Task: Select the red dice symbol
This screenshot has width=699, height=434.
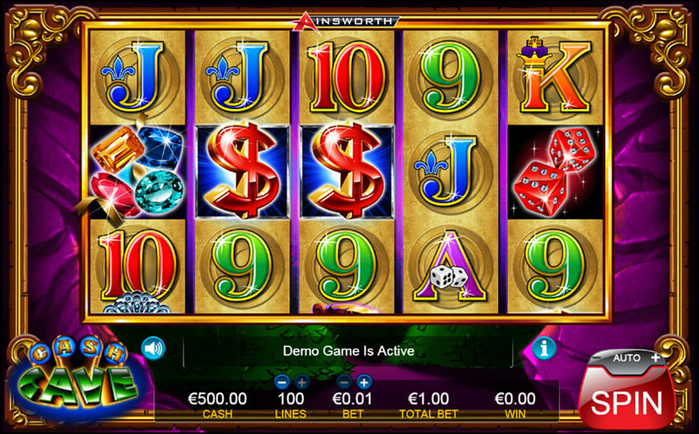Action: 555,172
